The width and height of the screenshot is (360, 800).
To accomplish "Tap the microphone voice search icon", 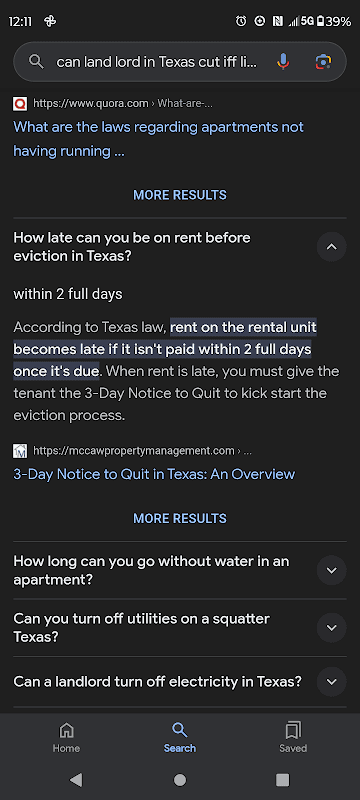I will (283, 62).
